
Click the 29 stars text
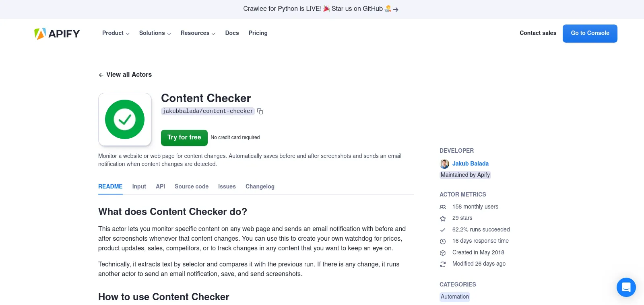click(x=462, y=218)
